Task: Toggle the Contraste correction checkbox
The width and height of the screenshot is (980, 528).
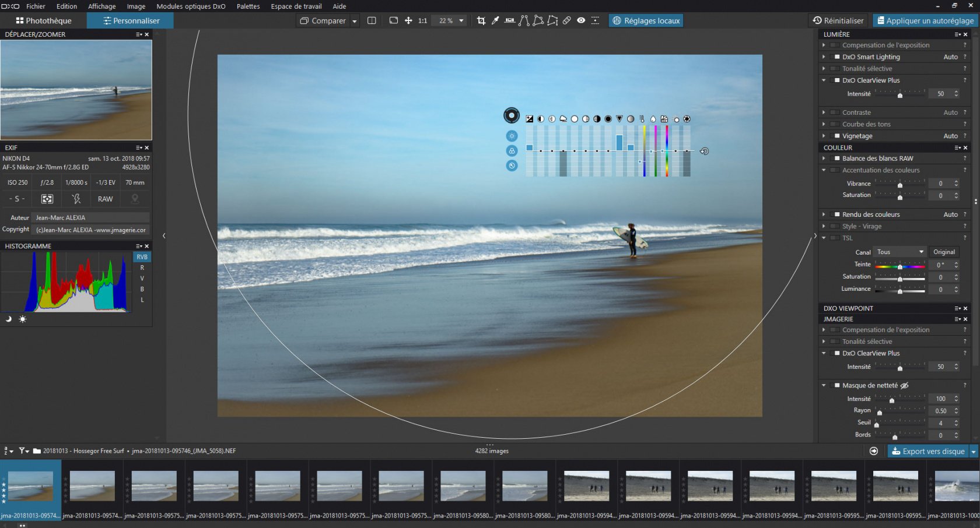Action: 835,112
